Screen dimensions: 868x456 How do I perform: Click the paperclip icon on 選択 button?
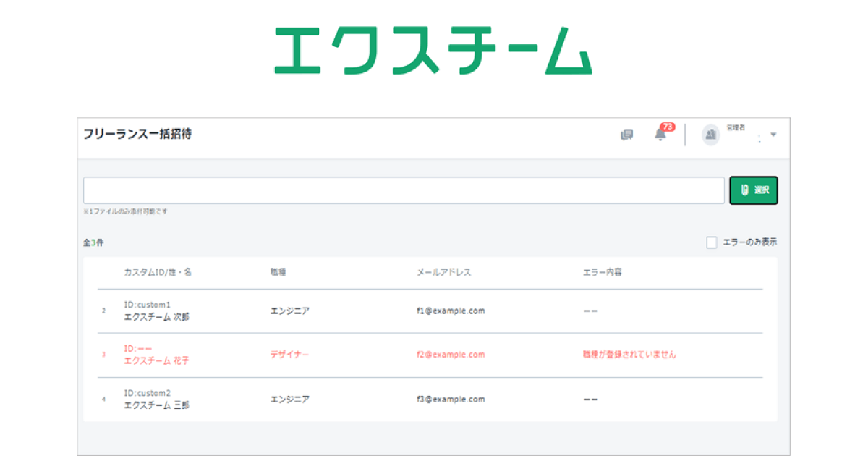coord(744,190)
